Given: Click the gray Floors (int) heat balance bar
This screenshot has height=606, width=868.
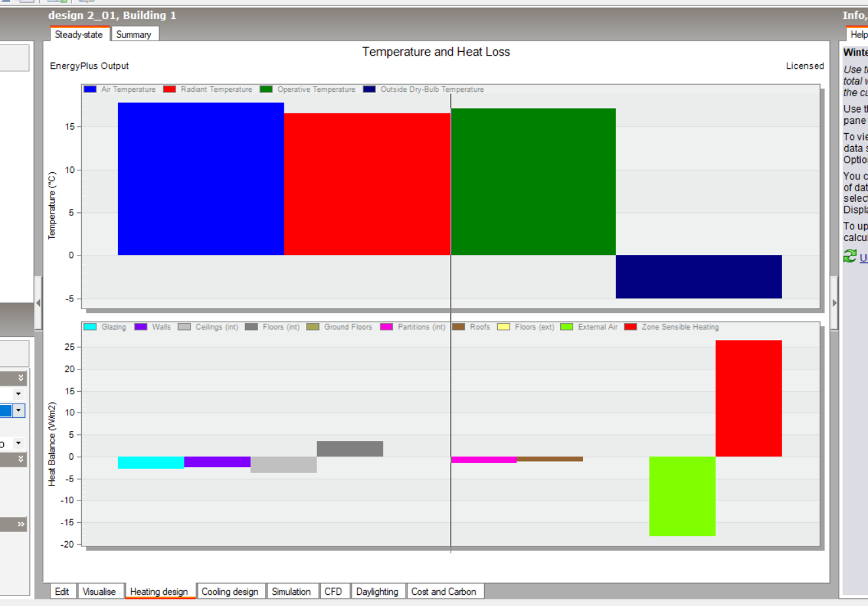Looking at the screenshot, I should coord(350,449).
